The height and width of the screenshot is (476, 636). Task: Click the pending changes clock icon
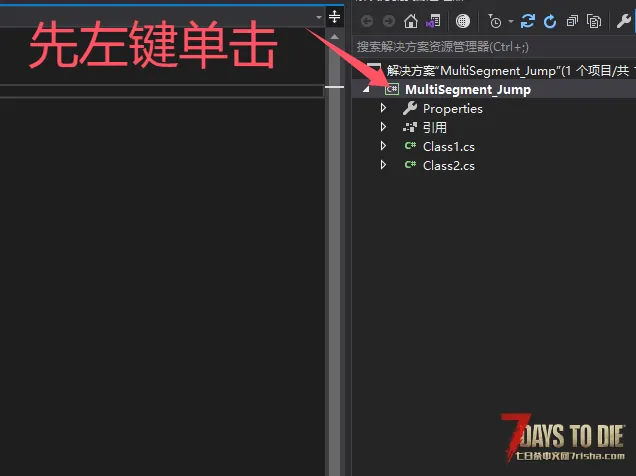pos(495,21)
